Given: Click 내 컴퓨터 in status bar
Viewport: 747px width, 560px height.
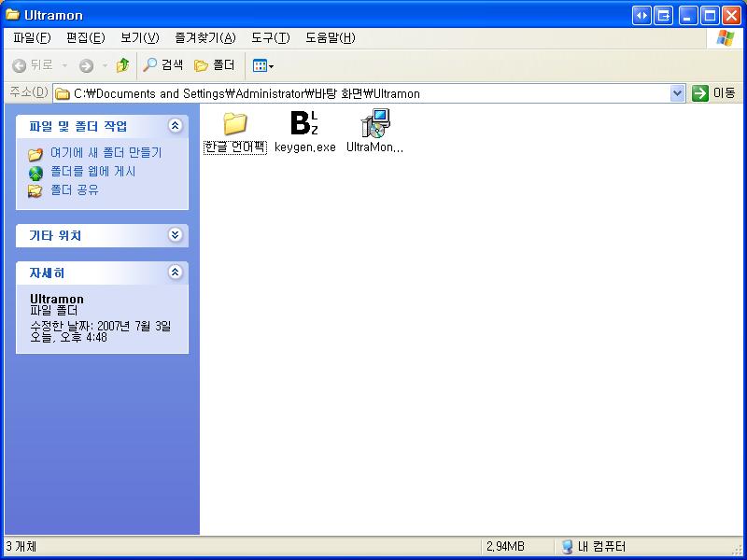Looking at the screenshot, I should 594,546.
